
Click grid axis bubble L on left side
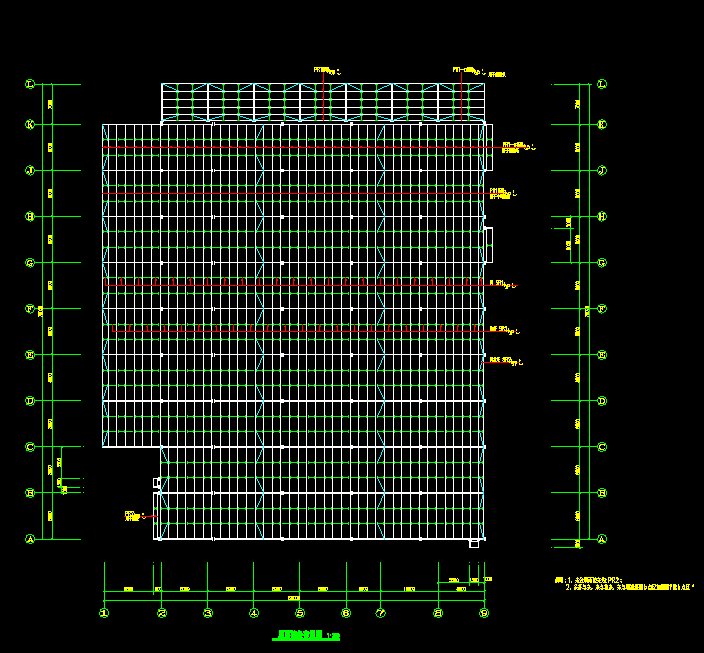click(30, 85)
